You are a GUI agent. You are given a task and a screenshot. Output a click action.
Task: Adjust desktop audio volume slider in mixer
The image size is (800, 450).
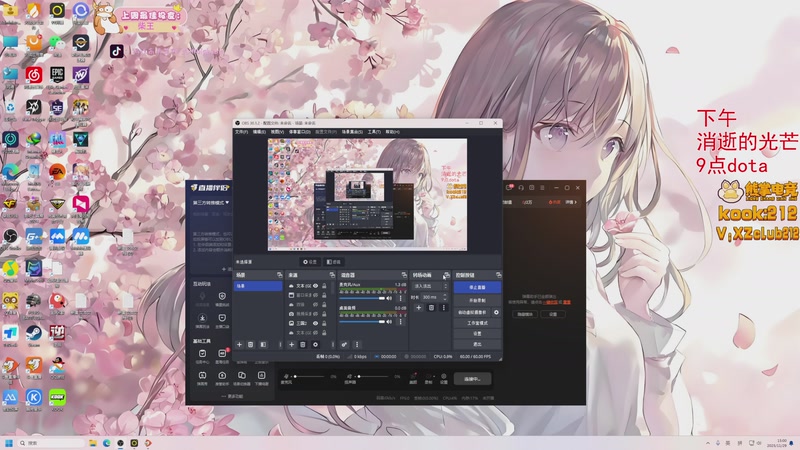click(362, 321)
